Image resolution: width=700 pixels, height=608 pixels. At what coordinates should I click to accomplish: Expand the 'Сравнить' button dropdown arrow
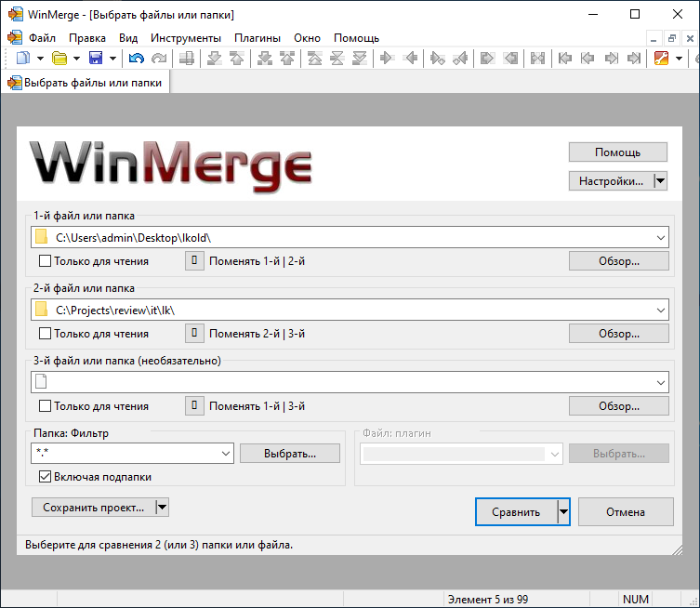[562, 511]
